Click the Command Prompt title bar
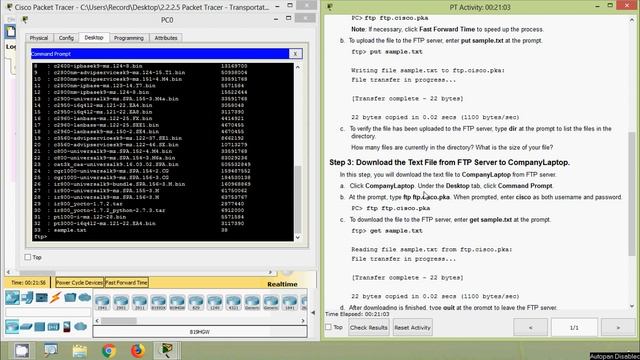The height and width of the screenshot is (360, 640). click(x=160, y=54)
